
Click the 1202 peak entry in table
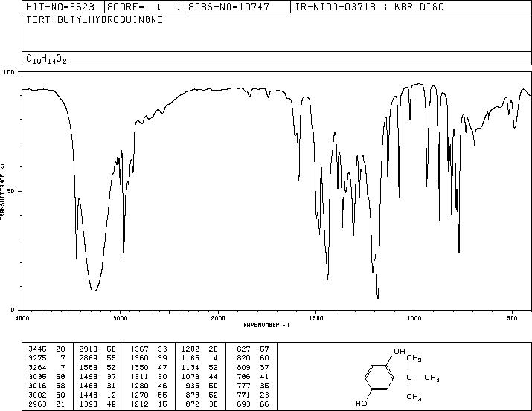point(199,349)
